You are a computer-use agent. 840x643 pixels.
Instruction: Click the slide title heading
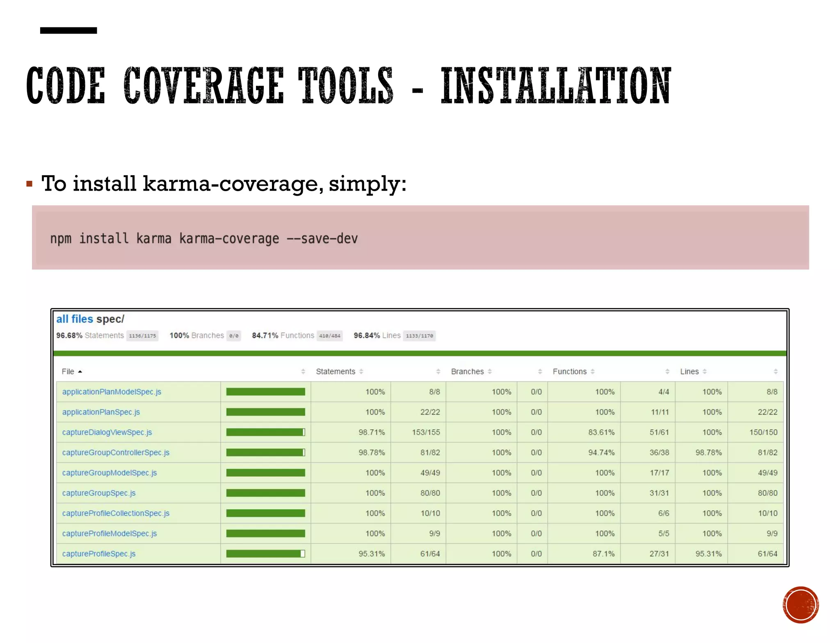[x=348, y=86]
